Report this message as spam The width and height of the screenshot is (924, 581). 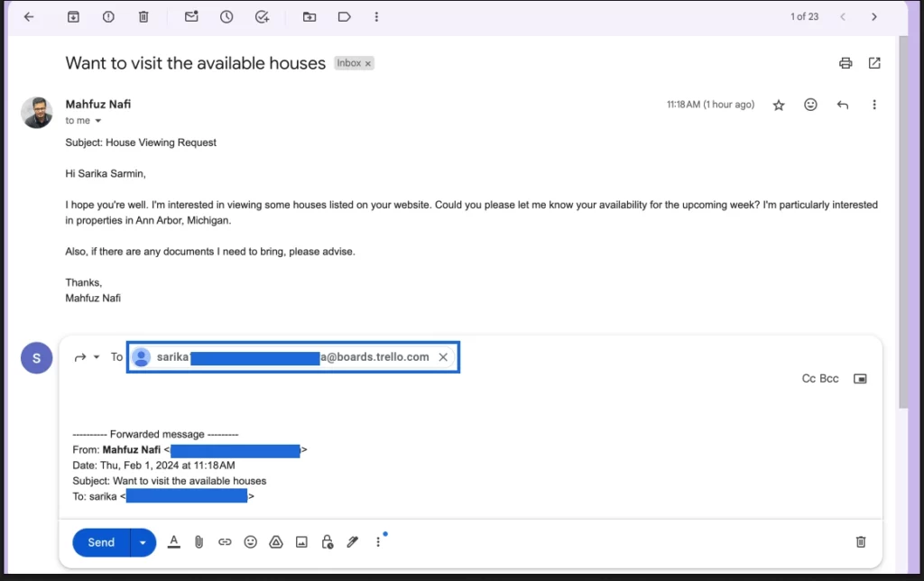coord(108,16)
